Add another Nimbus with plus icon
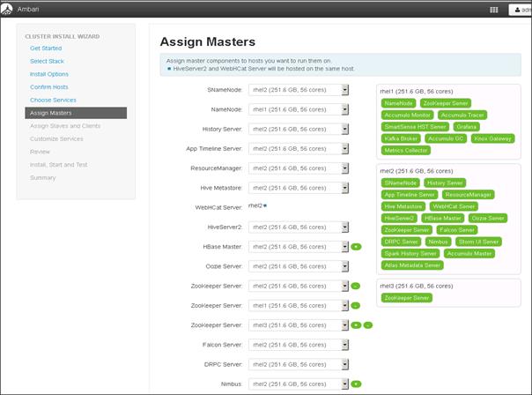Screen dimensions: 532x395 (x=356, y=384)
